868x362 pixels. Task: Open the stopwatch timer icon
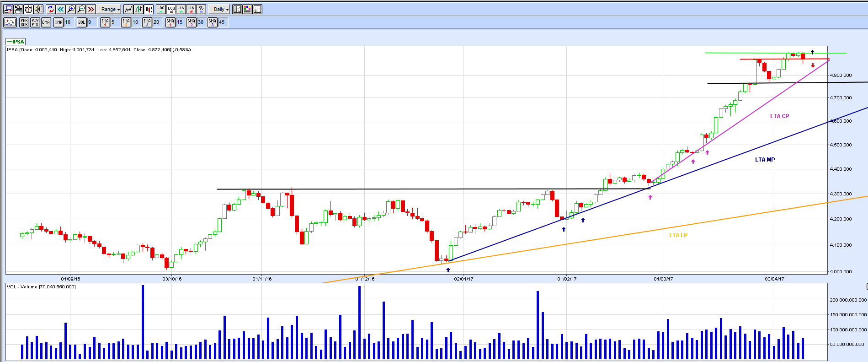tap(28, 9)
